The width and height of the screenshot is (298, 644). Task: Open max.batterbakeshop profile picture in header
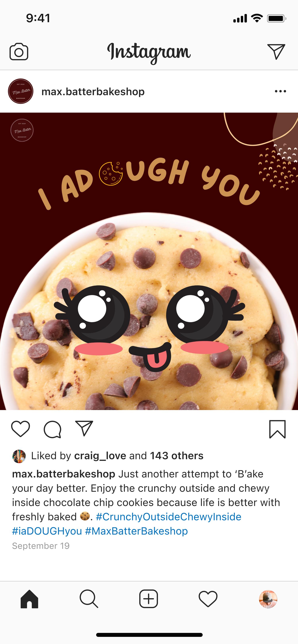point(20,91)
